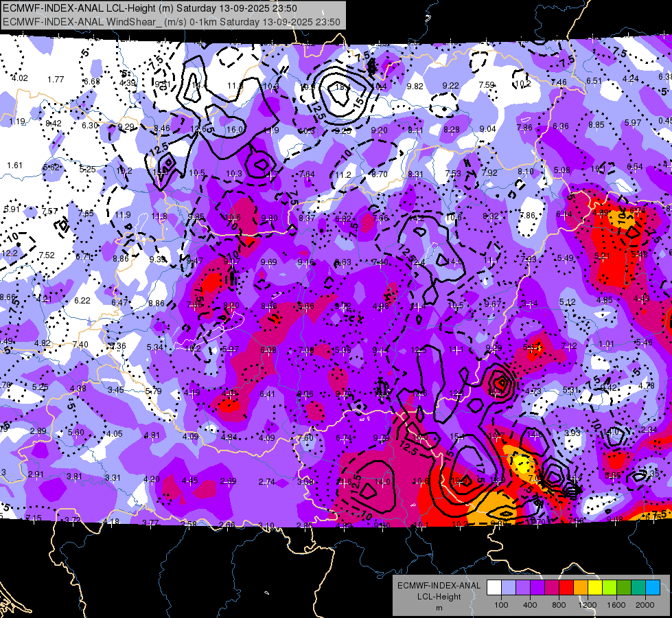Click the LCL-Height title line at top
672x618 pixels.
point(150,8)
